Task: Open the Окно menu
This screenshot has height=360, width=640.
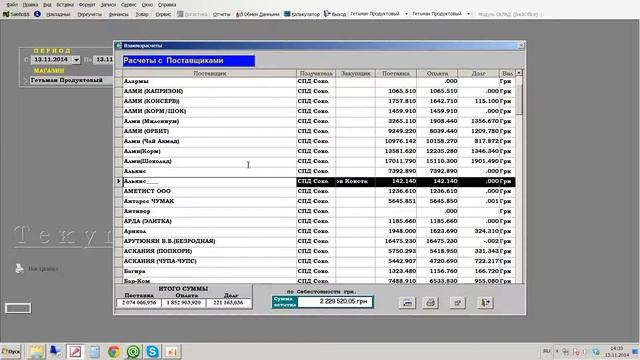Action: [x=147, y=4]
